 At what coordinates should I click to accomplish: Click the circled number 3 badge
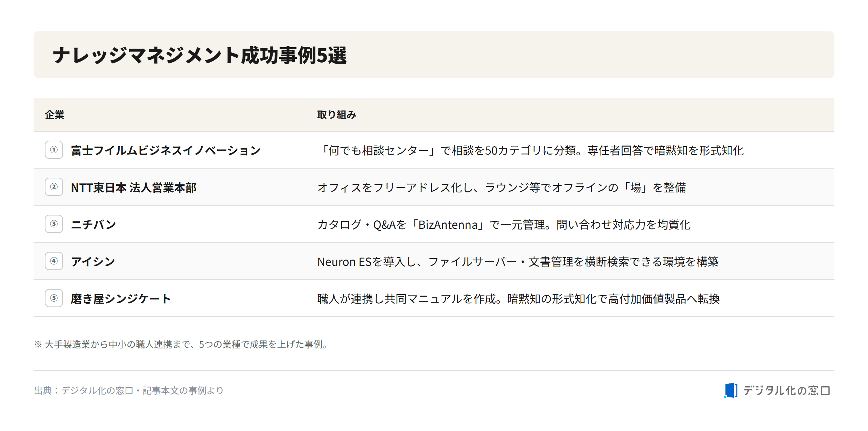tap(54, 224)
